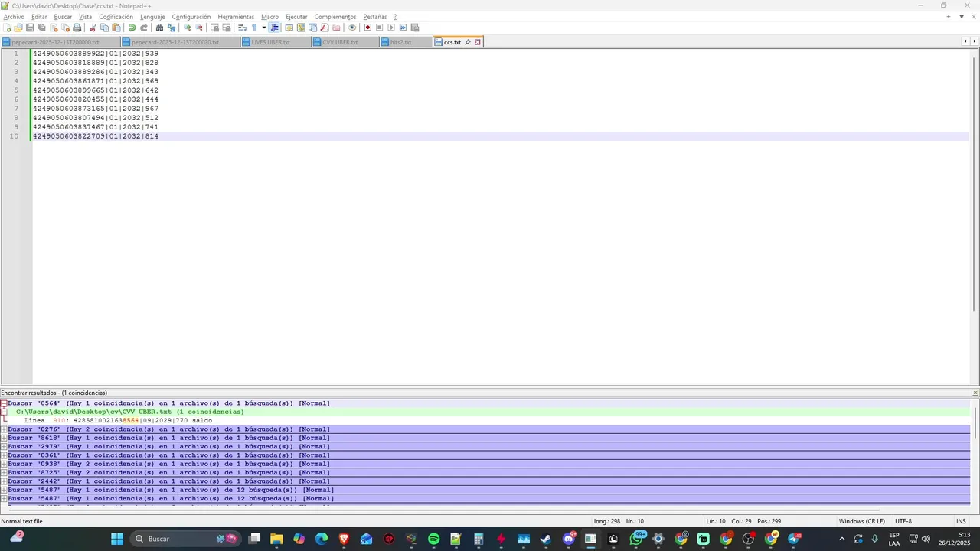Click the Save Recorded Macro icon

pos(415,28)
